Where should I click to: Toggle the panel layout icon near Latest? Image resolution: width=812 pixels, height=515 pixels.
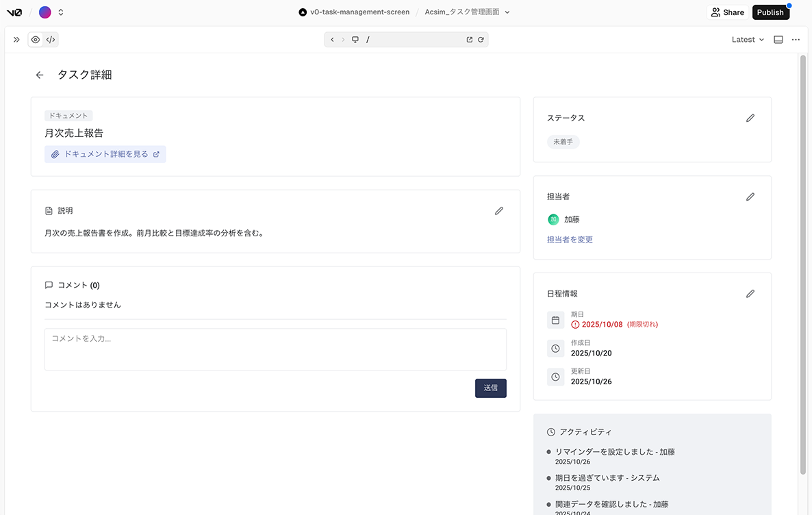pyautogui.click(x=778, y=40)
